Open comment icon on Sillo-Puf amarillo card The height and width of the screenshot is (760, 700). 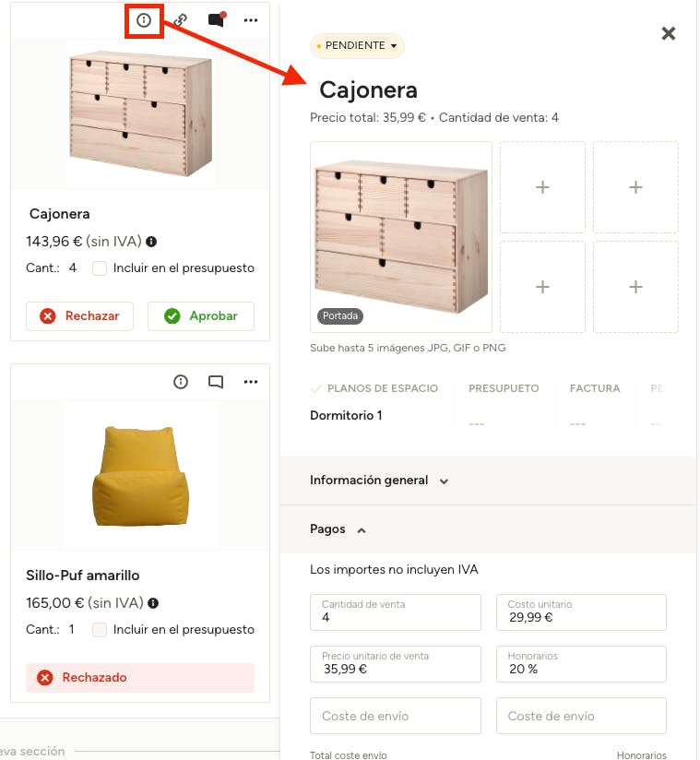pyautogui.click(x=216, y=382)
